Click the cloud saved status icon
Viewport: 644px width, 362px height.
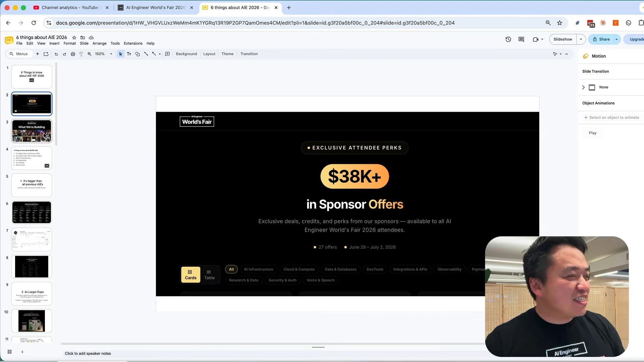91,38
